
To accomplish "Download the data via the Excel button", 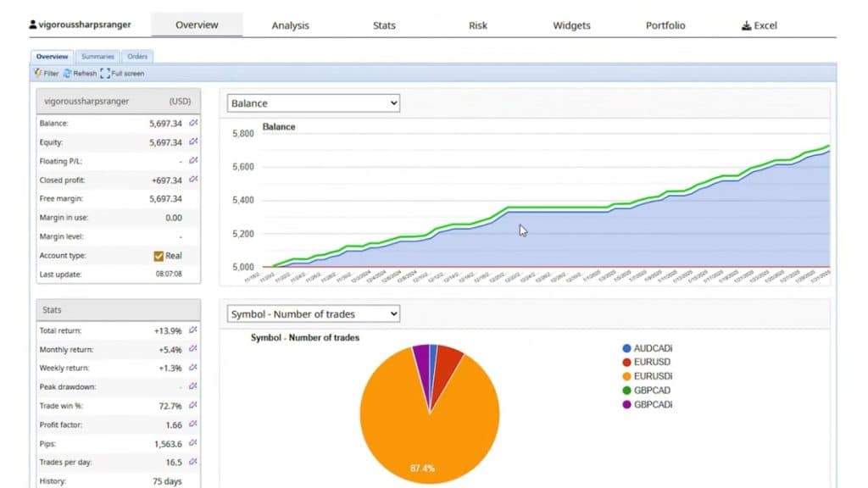I will [759, 25].
